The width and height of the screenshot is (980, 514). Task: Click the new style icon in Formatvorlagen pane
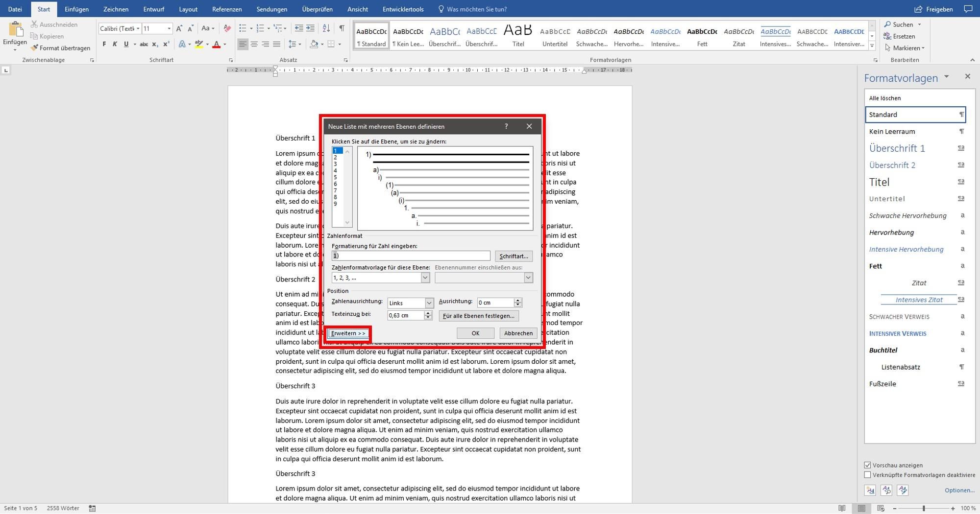(870, 490)
